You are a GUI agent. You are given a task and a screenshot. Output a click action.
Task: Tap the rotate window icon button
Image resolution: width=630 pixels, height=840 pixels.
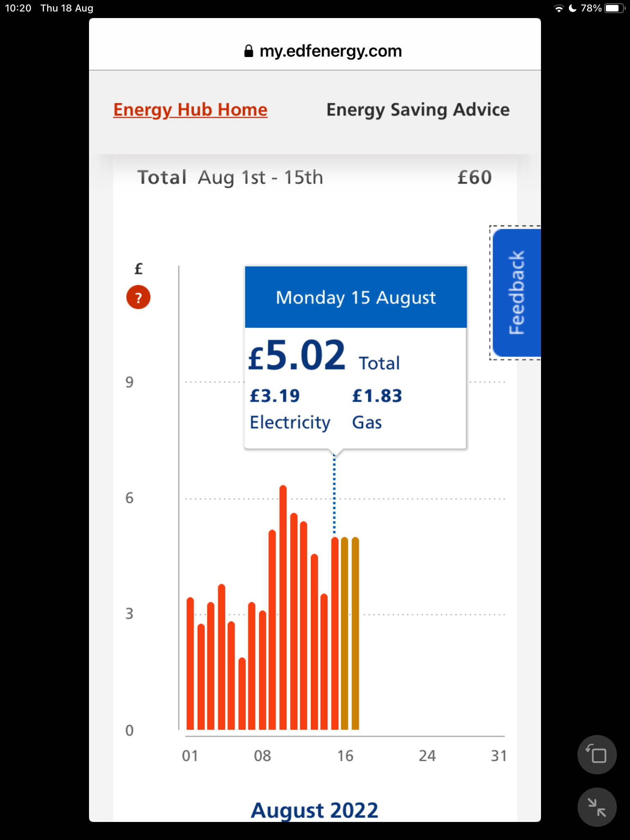pos(597,754)
